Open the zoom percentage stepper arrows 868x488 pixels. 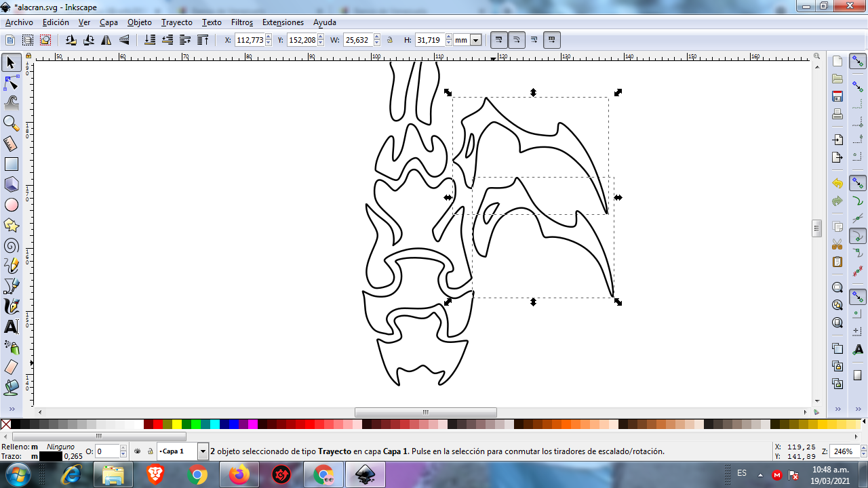[863, 451]
